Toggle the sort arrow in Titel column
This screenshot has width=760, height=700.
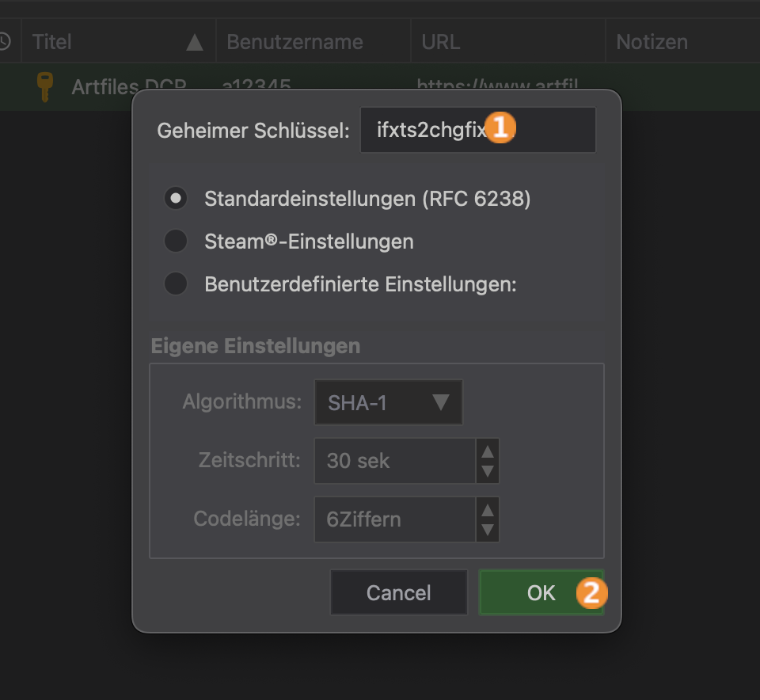(x=194, y=42)
